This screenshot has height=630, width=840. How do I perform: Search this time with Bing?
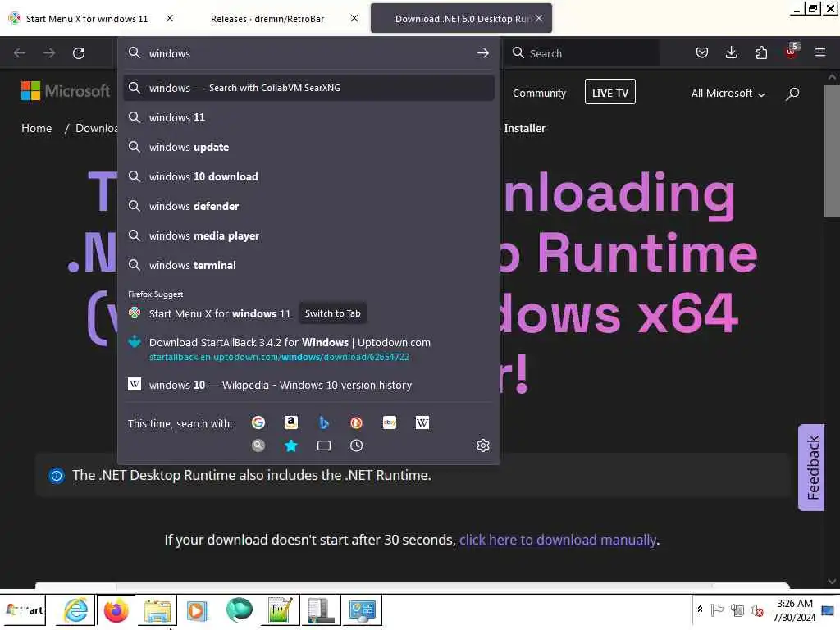point(323,422)
